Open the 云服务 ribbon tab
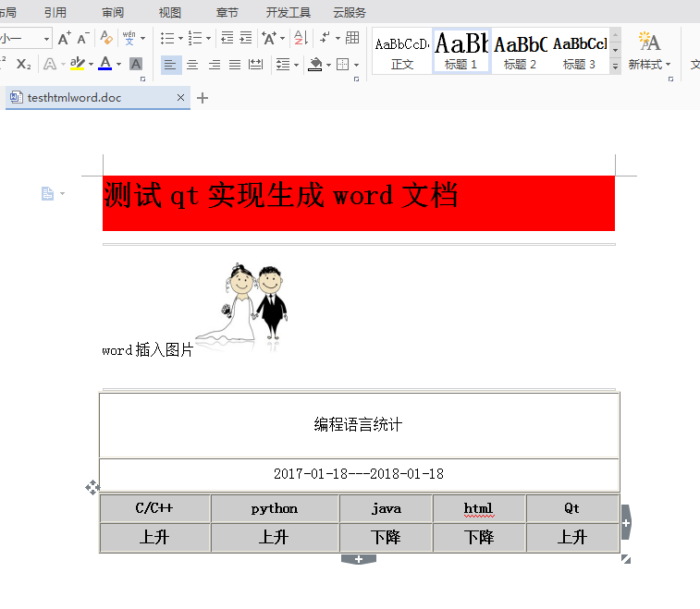Image resolution: width=700 pixels, height=609 pixels. coord(350,13)
